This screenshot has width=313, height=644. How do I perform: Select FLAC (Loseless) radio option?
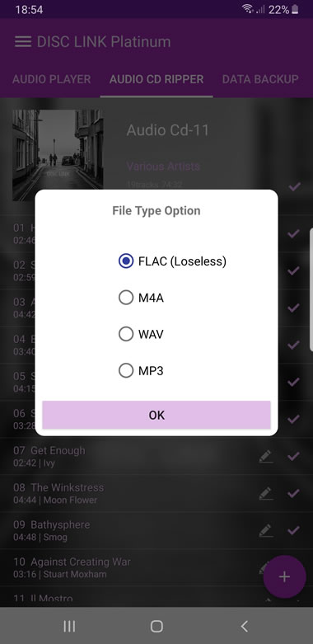point(172,261)
